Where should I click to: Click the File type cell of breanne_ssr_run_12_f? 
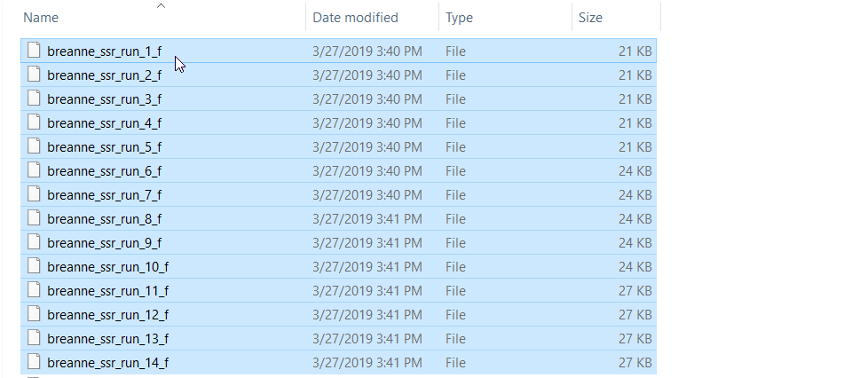[x=455, y=315]
